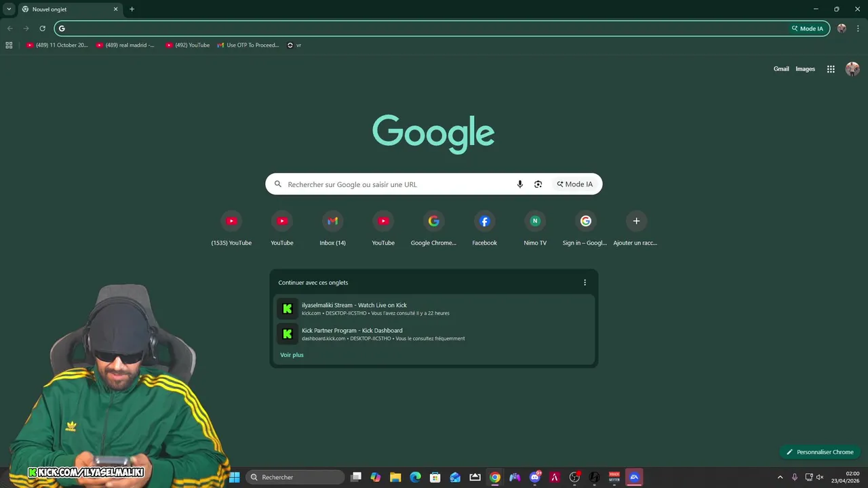Open Google Lens image search icon
Viewport: 868px width, 488px height.
538,184
